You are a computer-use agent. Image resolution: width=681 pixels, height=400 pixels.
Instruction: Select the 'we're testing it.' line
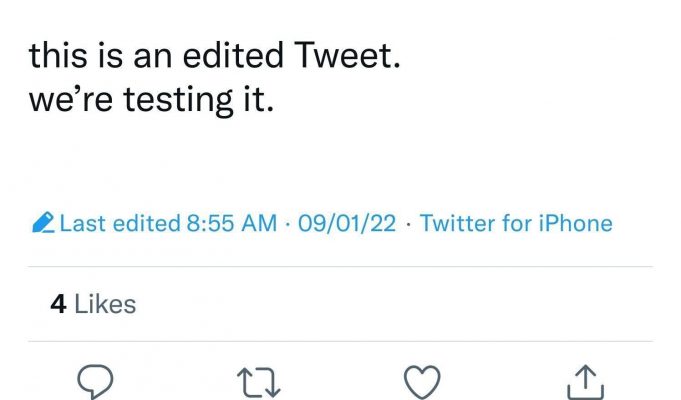[x=152, y=100]
